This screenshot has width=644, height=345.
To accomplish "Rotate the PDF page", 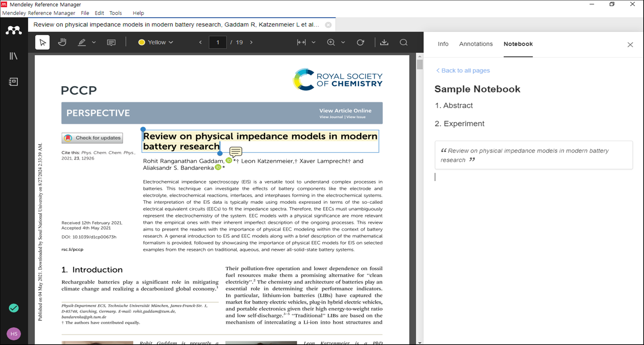I will (x=360, y=42).
